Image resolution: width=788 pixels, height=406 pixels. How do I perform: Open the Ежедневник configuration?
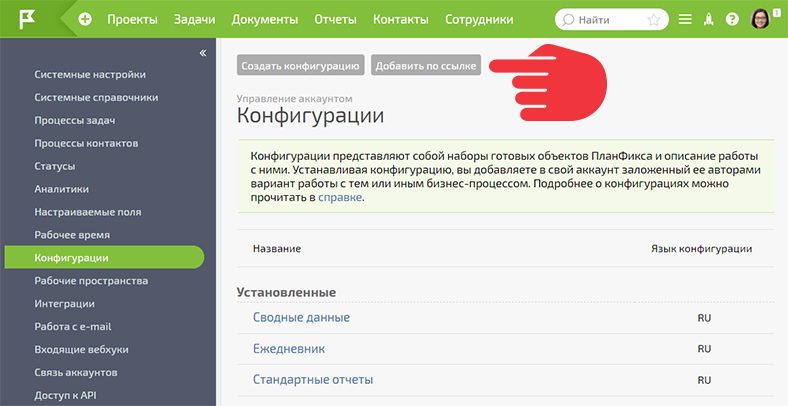coord(289,349)
